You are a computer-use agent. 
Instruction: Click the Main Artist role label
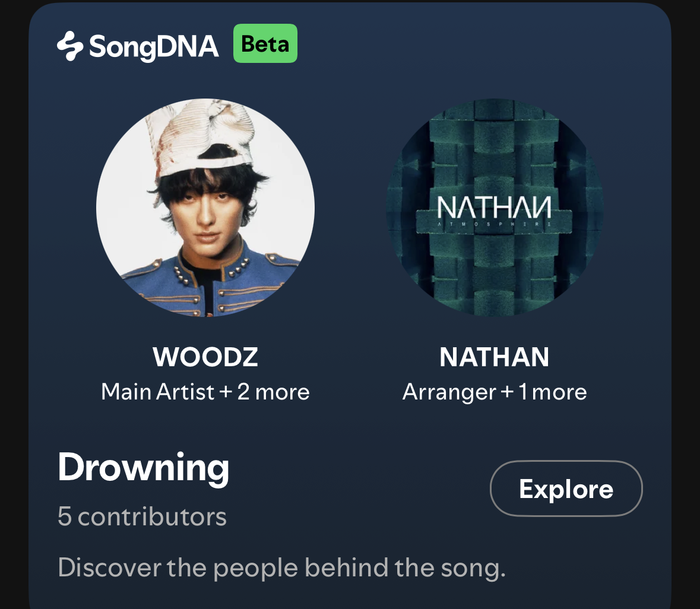click(x=157, y=392)
